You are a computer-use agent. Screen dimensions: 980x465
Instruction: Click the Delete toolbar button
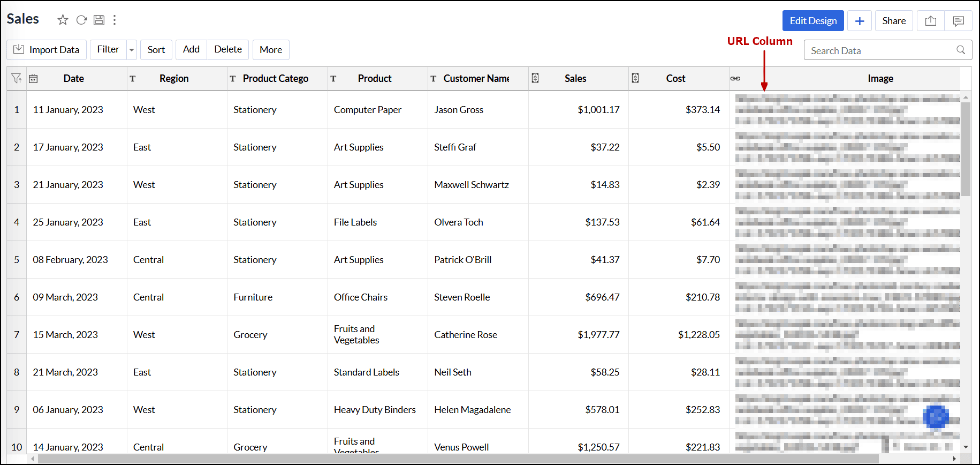(228, 50)
